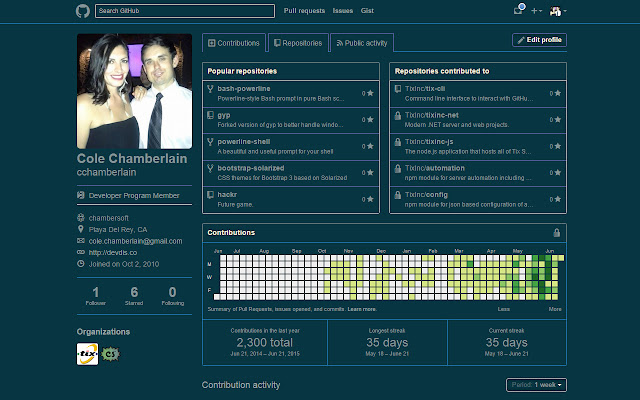Screen dimensions: 640x400
Task: Open the CS organization avatar
Action: pos(110,354)
